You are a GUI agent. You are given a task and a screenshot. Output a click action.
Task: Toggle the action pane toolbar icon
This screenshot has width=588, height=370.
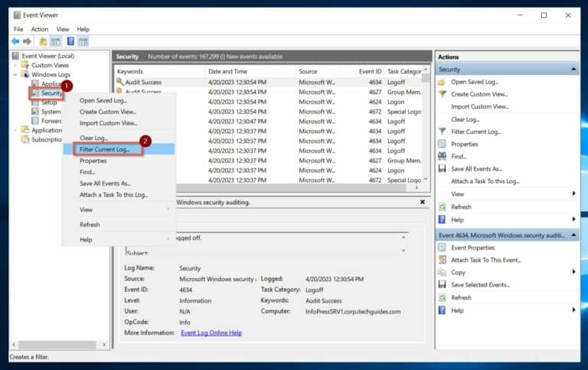pos(83,41)
